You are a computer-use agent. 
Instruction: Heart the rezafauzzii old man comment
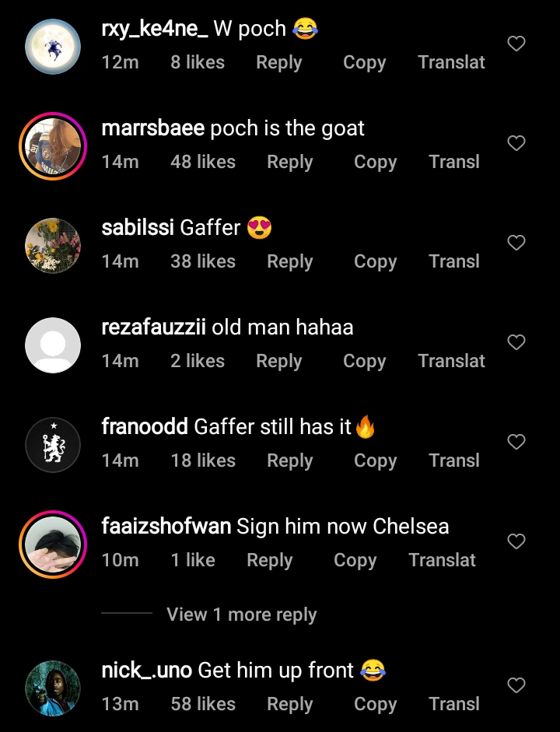pyautogui.click(x=516, y=342)
